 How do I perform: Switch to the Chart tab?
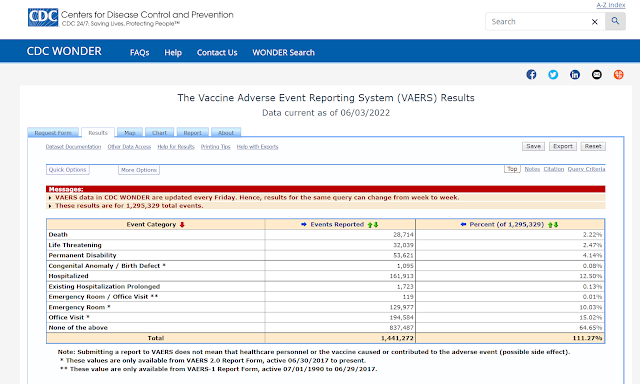(x=159, y=133)
